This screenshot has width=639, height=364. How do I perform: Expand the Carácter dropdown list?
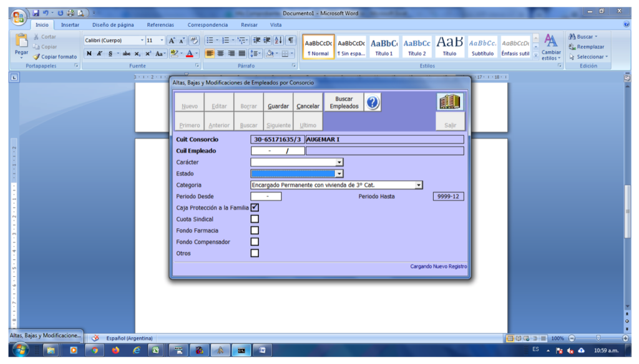(x=339, y=163)
